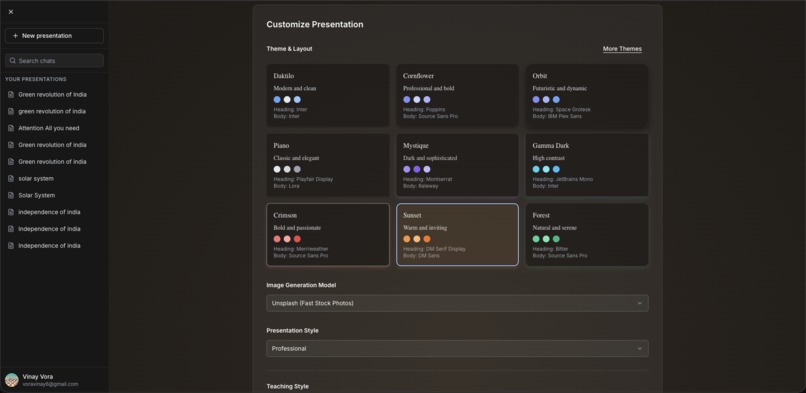Viewport: 806px width, 393px height.
Task: Click the plus icon in New presentation
Action: click(x=15, y=36)
